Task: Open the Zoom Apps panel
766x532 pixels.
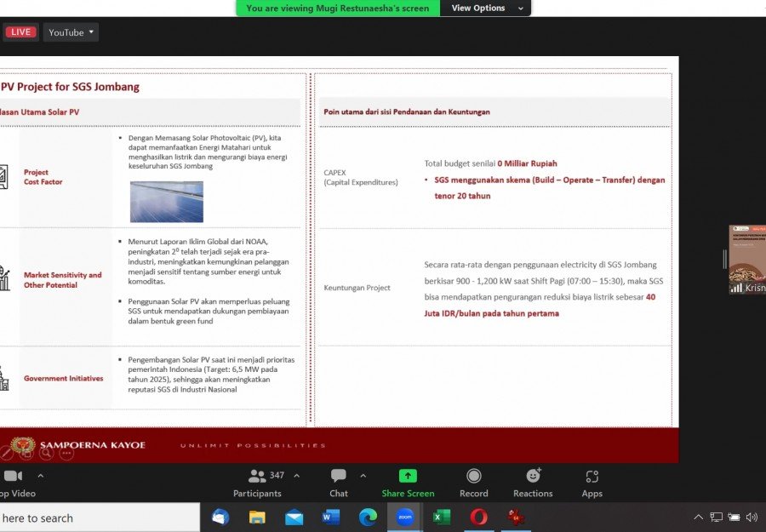Action: click(592, 482)
